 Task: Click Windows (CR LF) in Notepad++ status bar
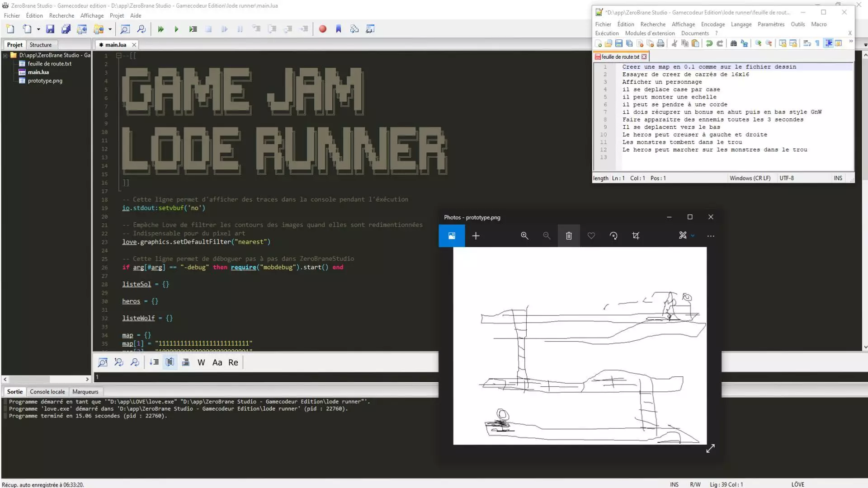(750, 178)
